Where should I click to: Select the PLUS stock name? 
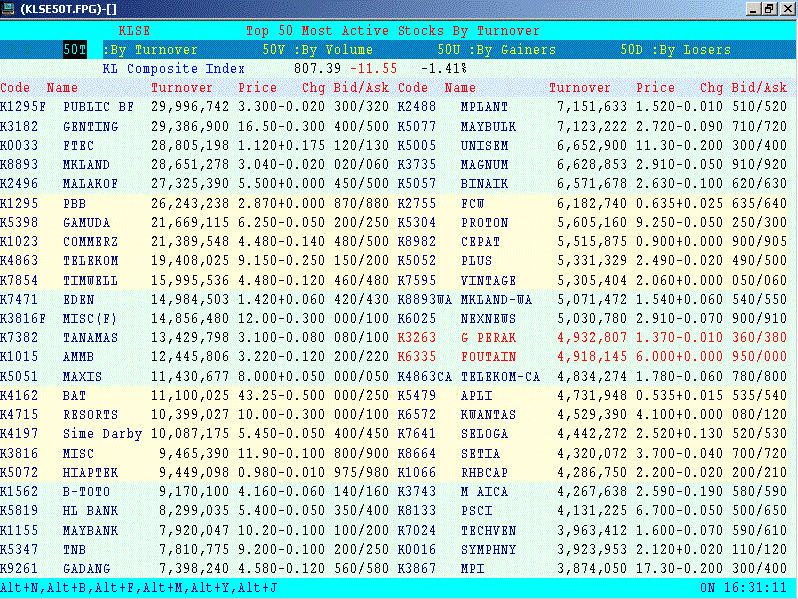[476, 261]
